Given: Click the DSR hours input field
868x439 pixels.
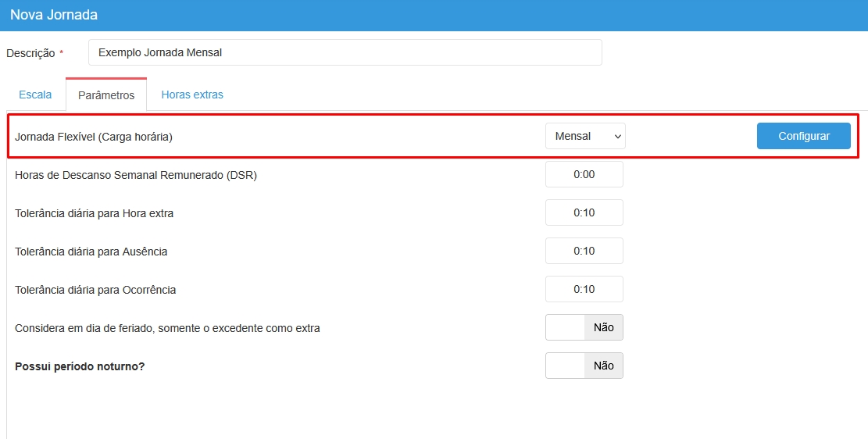Looking at the screenshot, I should (x=584, y=175).
